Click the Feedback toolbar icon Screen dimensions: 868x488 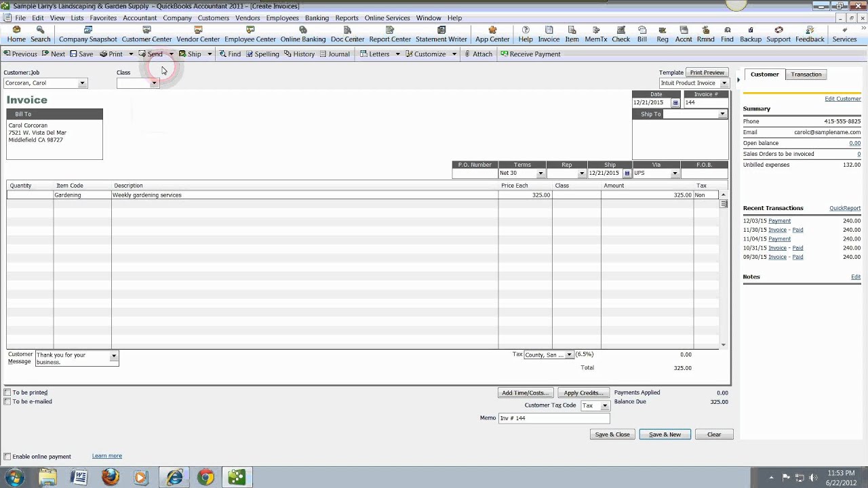pyautogui.click(x=810, y=35)
